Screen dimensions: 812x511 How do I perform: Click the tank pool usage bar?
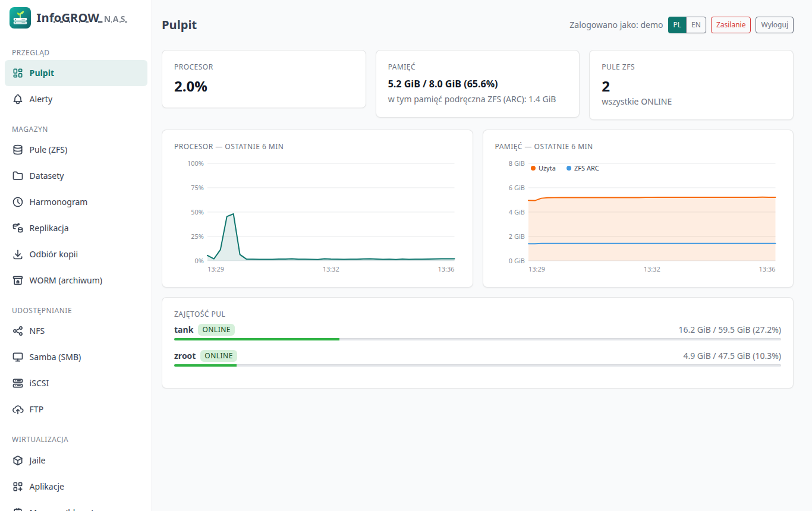tap(477, 339)
